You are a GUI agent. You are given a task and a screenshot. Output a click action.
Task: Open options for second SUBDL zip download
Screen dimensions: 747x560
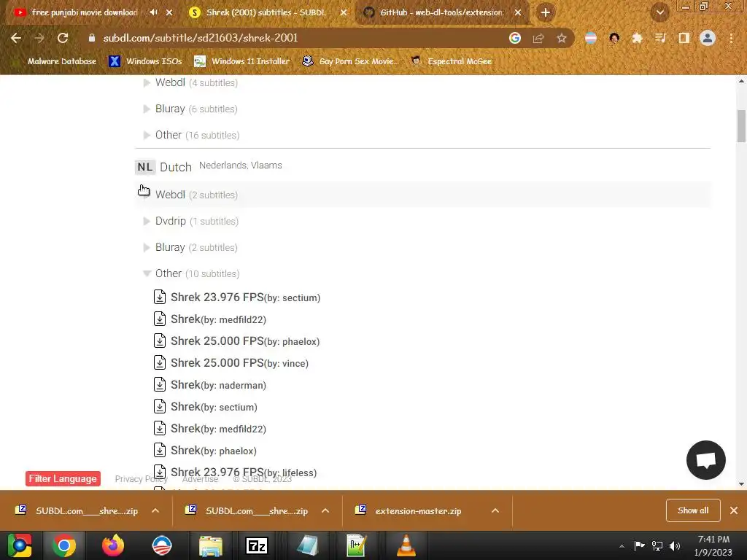[x=325, y=510]
